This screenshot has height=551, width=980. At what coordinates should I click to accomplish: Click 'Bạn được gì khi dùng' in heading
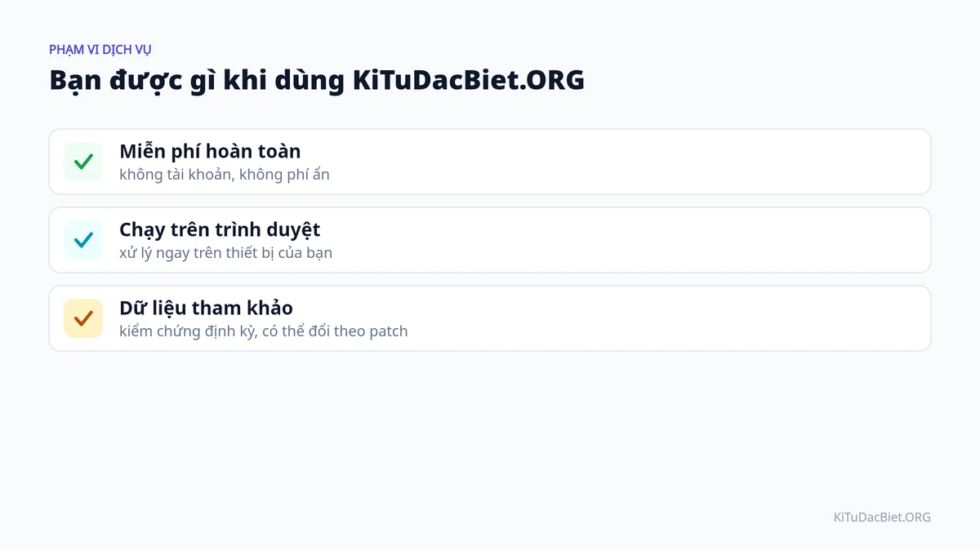click(x=197, y=80)
